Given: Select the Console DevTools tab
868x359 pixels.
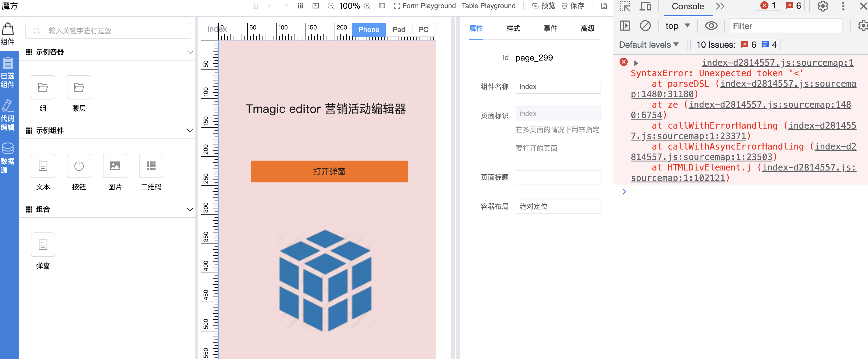Looking at the screenshot, I should tap(687, 6).
